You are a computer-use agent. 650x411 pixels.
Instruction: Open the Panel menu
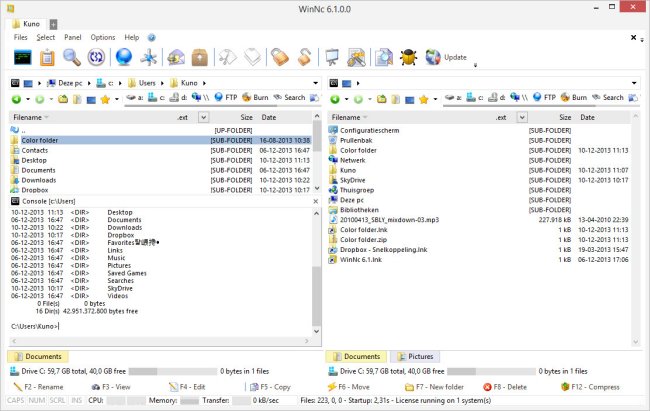tap(73, 37)
